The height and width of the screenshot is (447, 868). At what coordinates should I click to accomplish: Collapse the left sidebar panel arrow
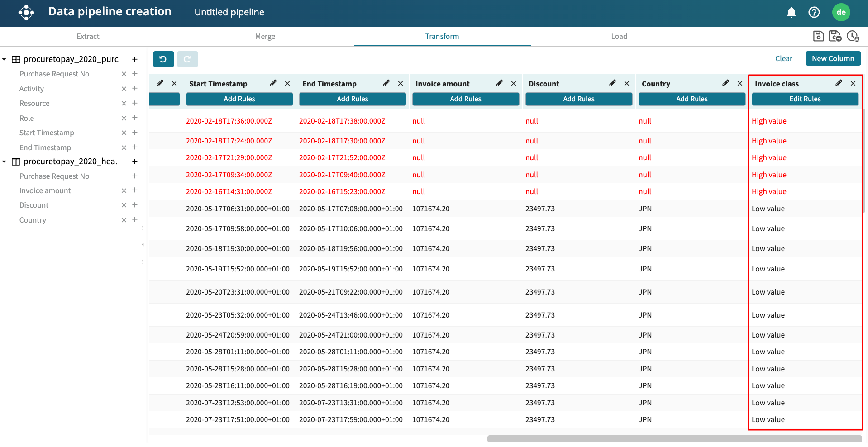(x=143, y=244)
